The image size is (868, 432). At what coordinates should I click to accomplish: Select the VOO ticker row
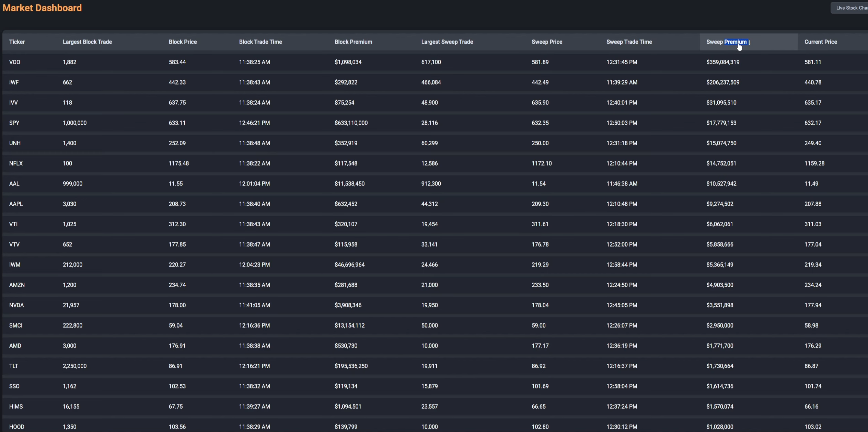[15, 62]
